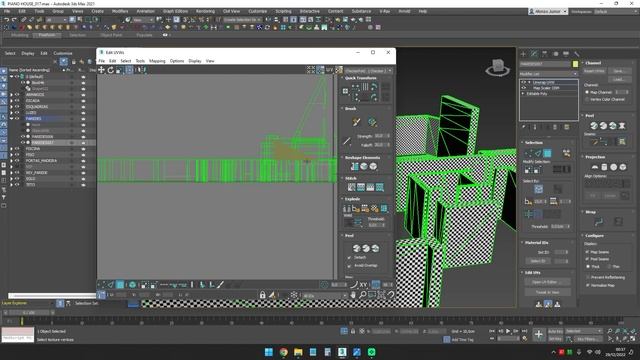640x360 pixels.
Task: Open the Modifiers menu in main menu bar
Action: [x=120, y=11]
